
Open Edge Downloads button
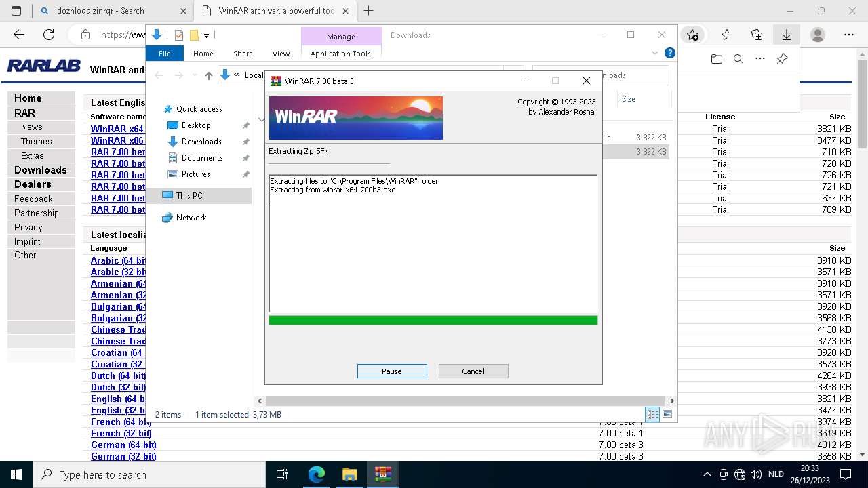(787, 35)
